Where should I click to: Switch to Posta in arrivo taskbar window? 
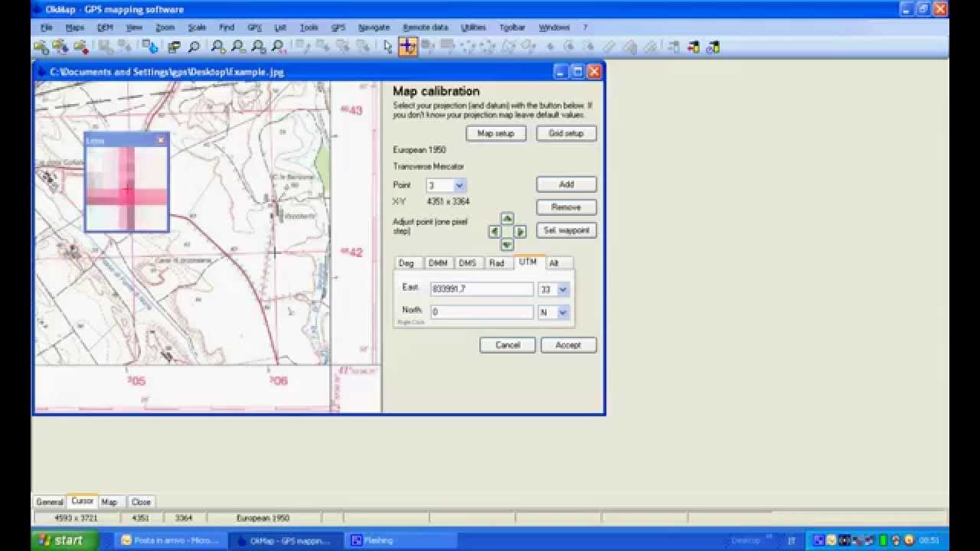171,540
